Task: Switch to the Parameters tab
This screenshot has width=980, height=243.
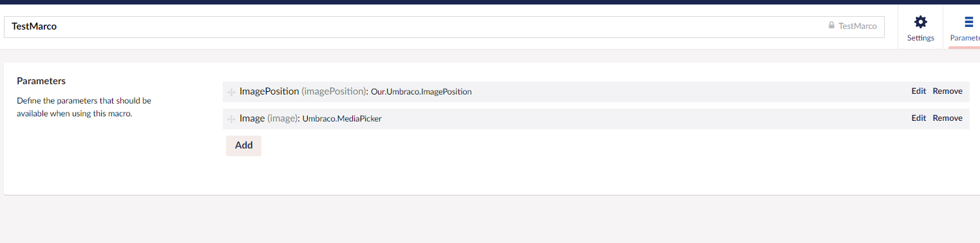Action: [964, 28]
